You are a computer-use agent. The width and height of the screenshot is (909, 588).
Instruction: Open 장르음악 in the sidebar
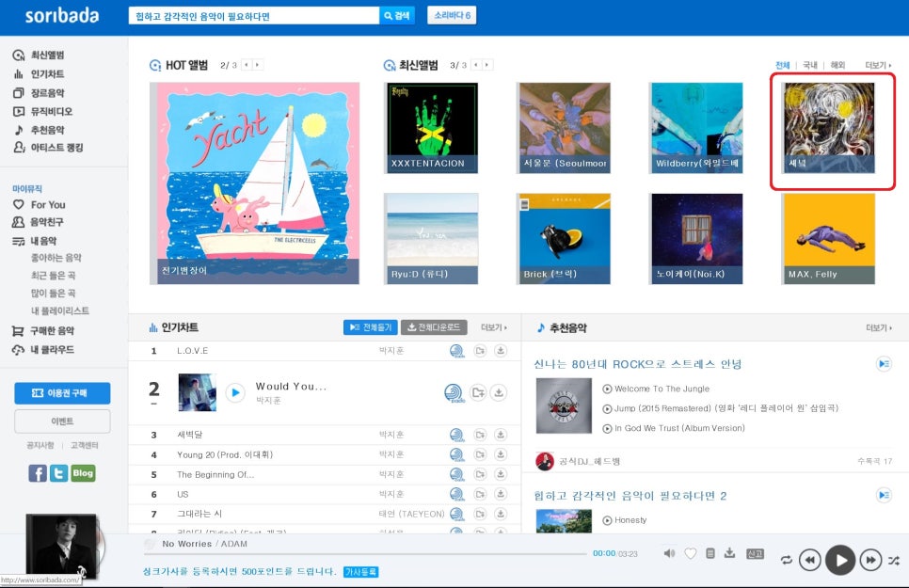39,93
